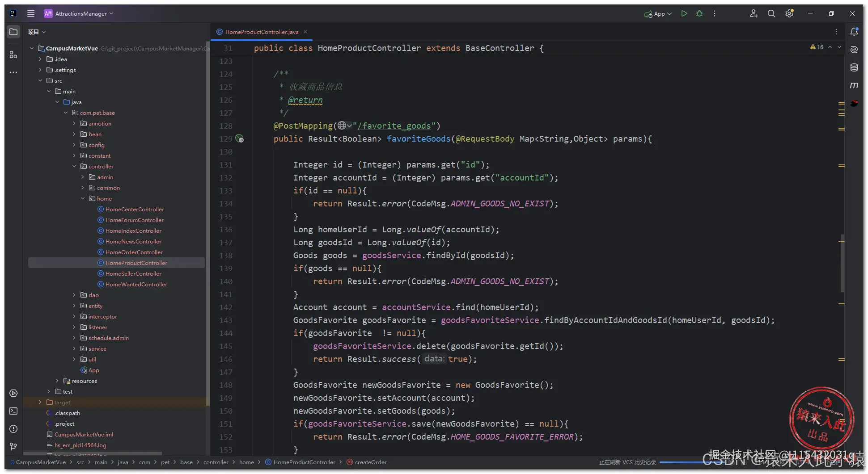Collapse the CampusMarketVue root node
The height and width of the screenshot is (474, 868).
coord(32,48)
